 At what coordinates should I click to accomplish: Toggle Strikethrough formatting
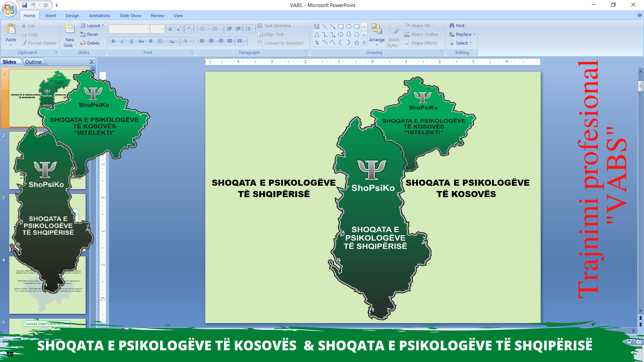pyautogui.click(x=141, y=41)
